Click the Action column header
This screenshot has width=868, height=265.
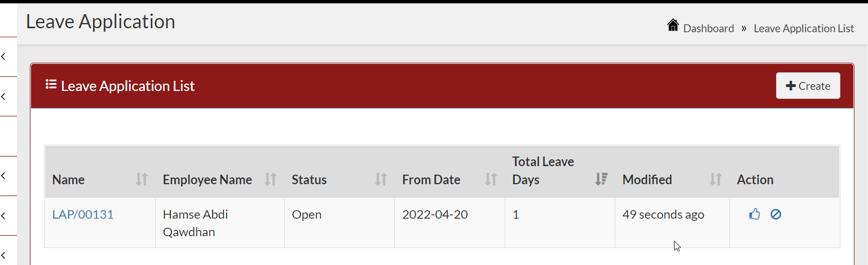coord(755,180)
